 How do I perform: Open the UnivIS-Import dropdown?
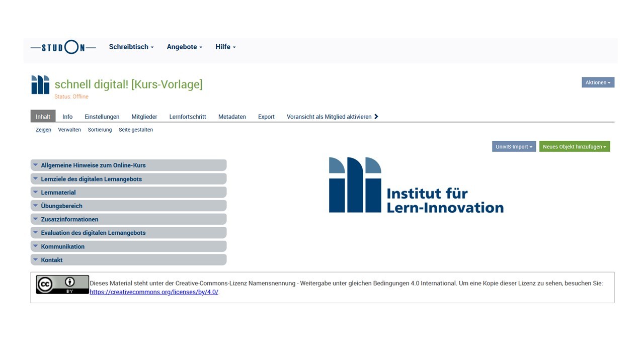click(514, 146)
